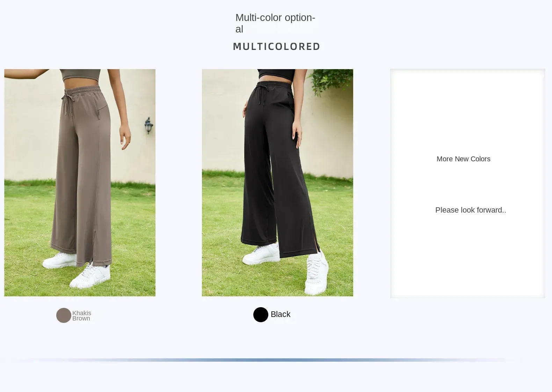Click the blue gradient divider line
The image size is (552, 392).
(x=266, y=360)
